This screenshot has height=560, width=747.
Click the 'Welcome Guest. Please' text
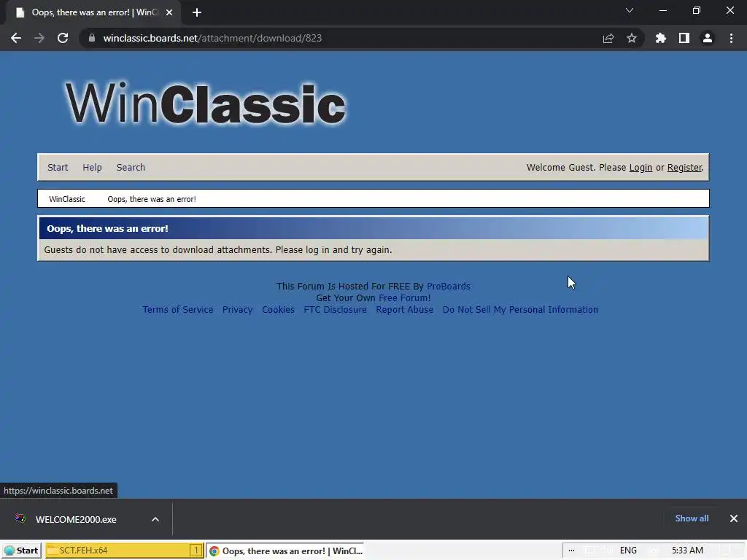(x=576, y=167)
